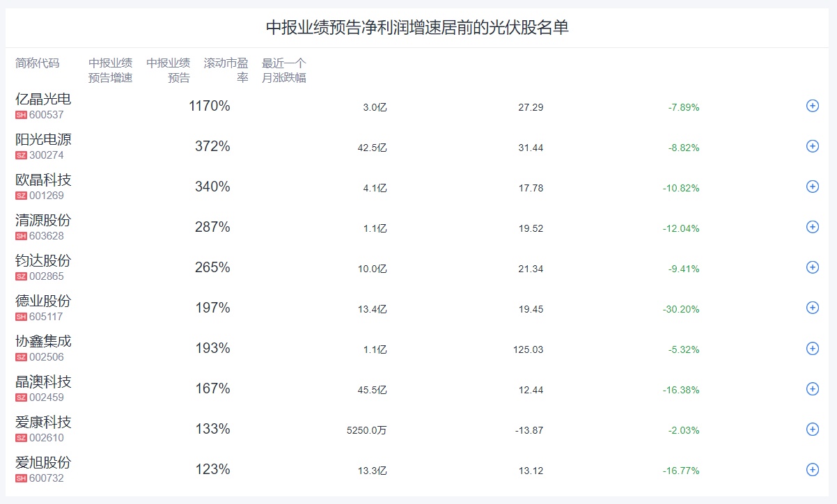Add 爱旭股份 with the plus icon
837x504 pixels.
click(x=812, y=469)
